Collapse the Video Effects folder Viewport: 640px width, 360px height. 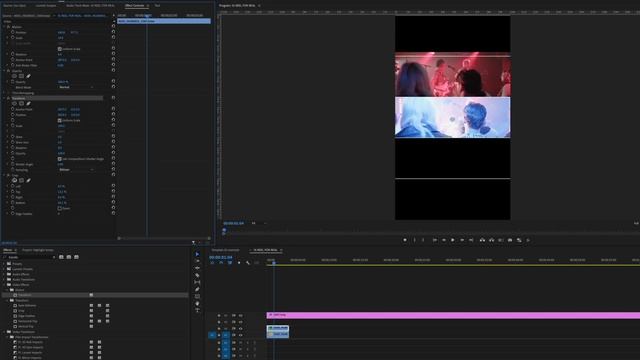click(4, 284)
